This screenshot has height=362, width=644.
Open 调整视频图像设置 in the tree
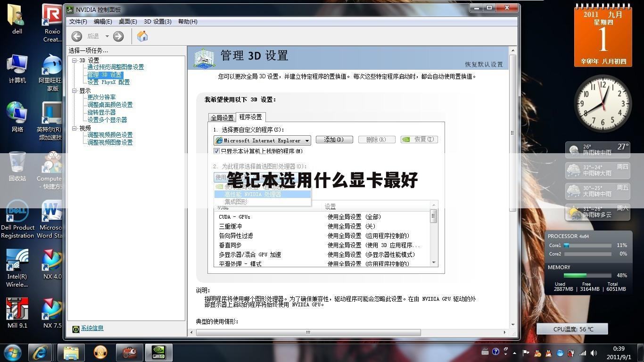(x=110, y=142)
